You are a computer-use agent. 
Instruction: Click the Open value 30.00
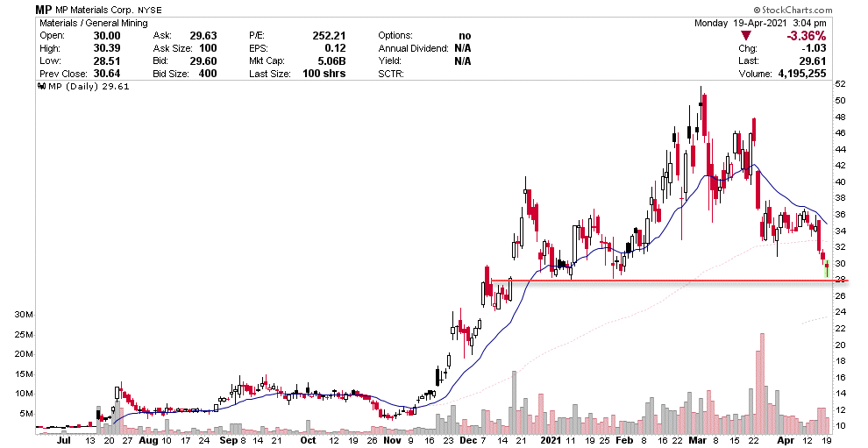107,35
